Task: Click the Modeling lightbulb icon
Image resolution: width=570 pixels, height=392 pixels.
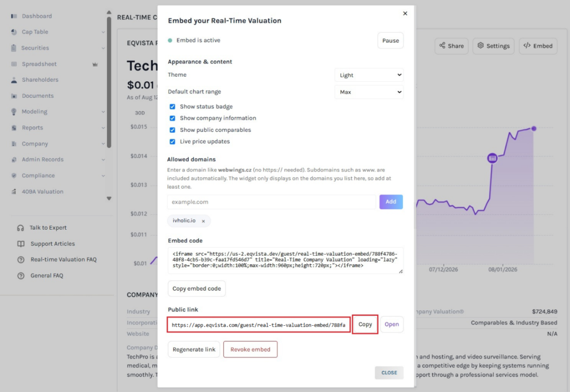Action: pyautogui.click(x=14, y=112)
